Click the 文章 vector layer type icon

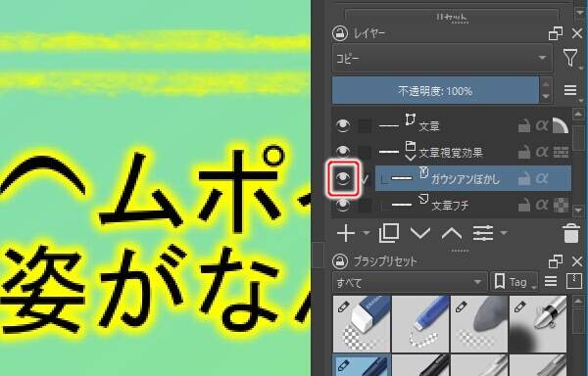coord(411,119)
